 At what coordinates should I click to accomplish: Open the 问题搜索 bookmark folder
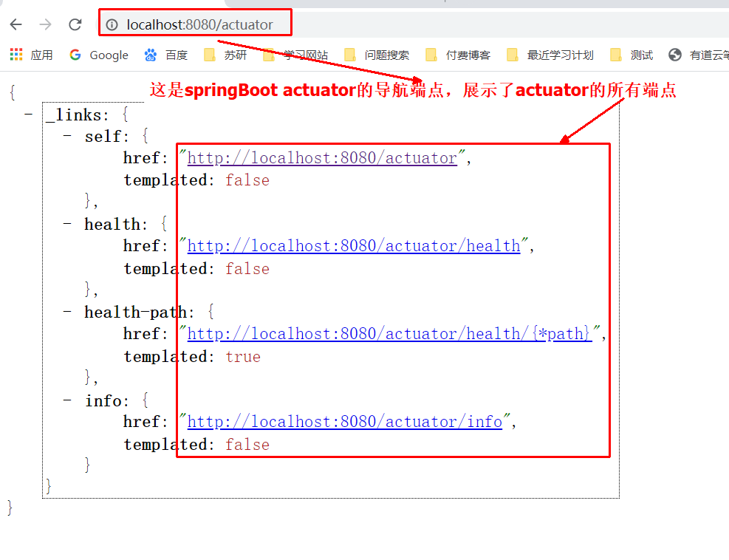pos(377,55)
